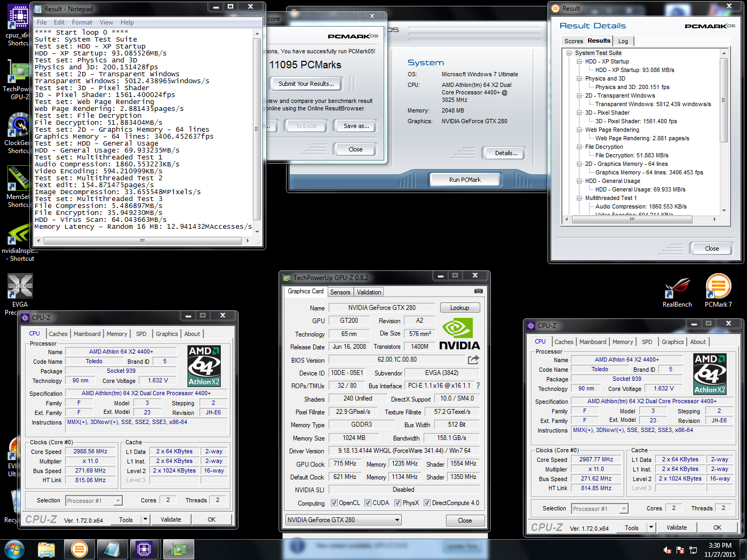Open the Mainboard tab in left CPU-Z
Viewport: 747px width, 560px height.
click(x=87, y=334)
